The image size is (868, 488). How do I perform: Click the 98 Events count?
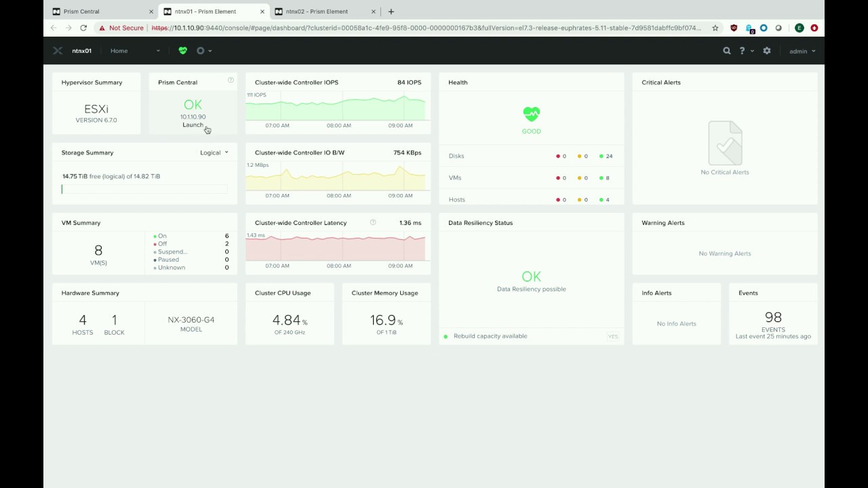773,317
